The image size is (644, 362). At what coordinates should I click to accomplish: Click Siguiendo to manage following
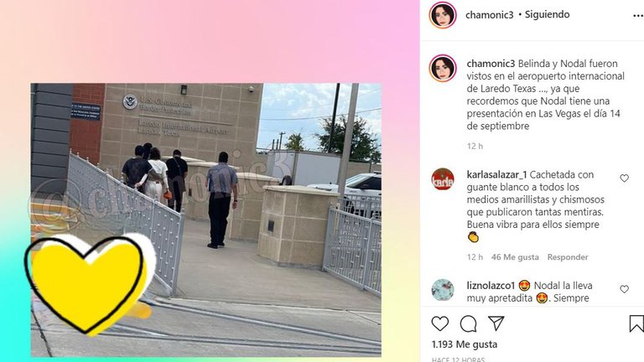[x=547, y=15]
